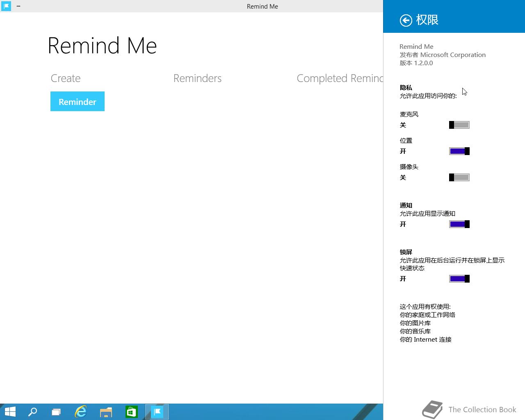Open File Explorer from the taskbar
This screenshot has height=420, width=525.
coord(106,411)
